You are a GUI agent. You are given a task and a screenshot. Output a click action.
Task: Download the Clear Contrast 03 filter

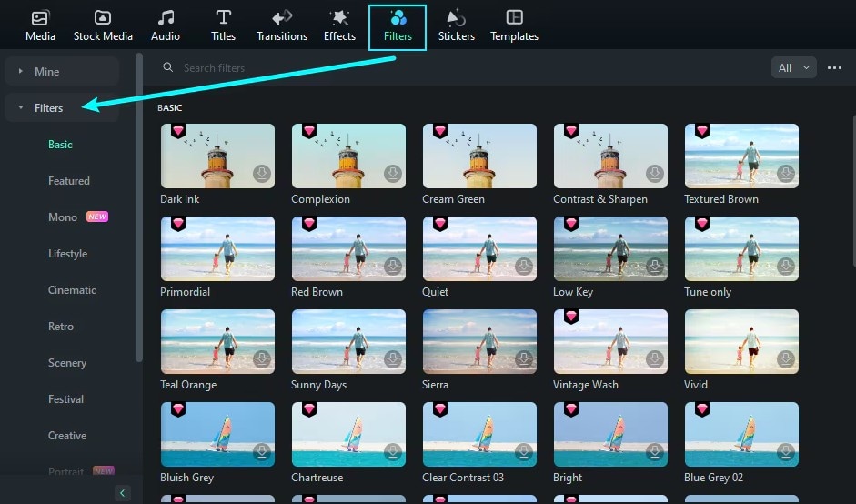[524, 452]
